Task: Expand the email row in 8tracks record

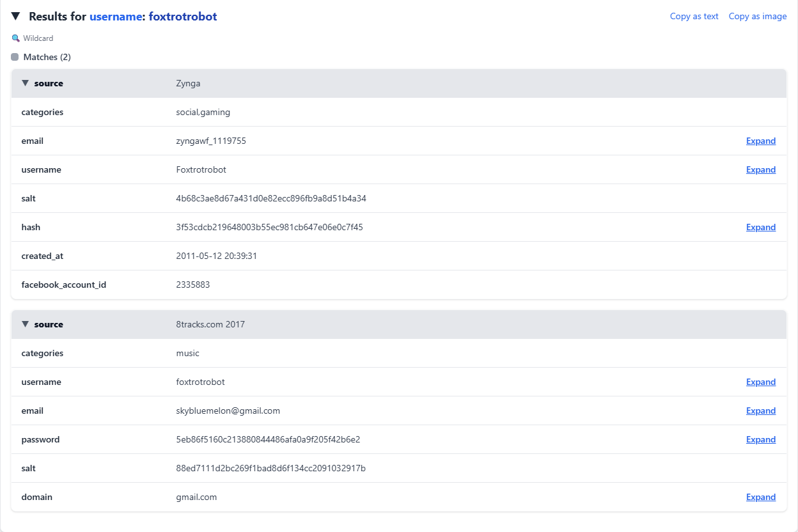Action: click(x=760, y=411)
